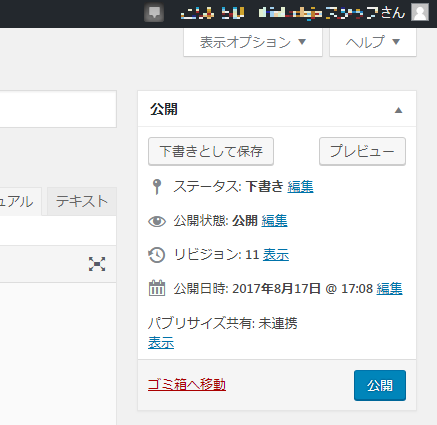Click 下書きとして保存 button
The width and height of the screenshot is (437, 425).
tap(211, 151)
